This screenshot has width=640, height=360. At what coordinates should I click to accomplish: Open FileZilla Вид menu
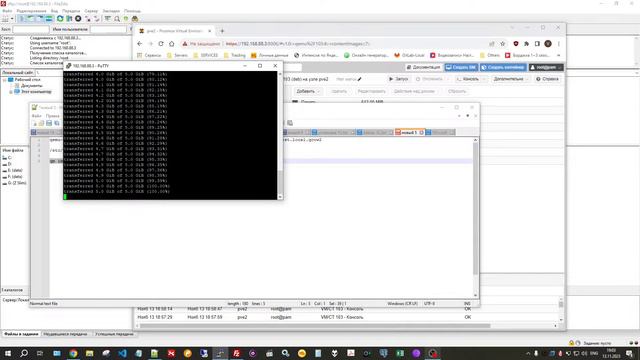click(54, 11)
